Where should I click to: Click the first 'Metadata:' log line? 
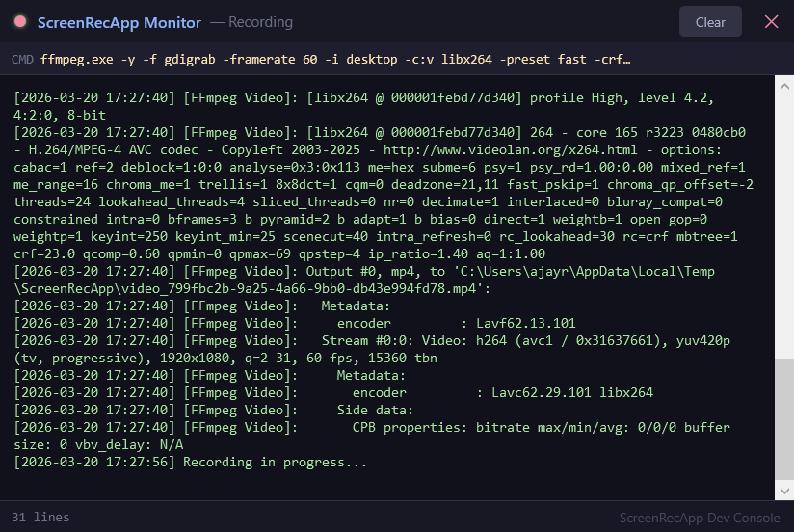tap(202, 306)
